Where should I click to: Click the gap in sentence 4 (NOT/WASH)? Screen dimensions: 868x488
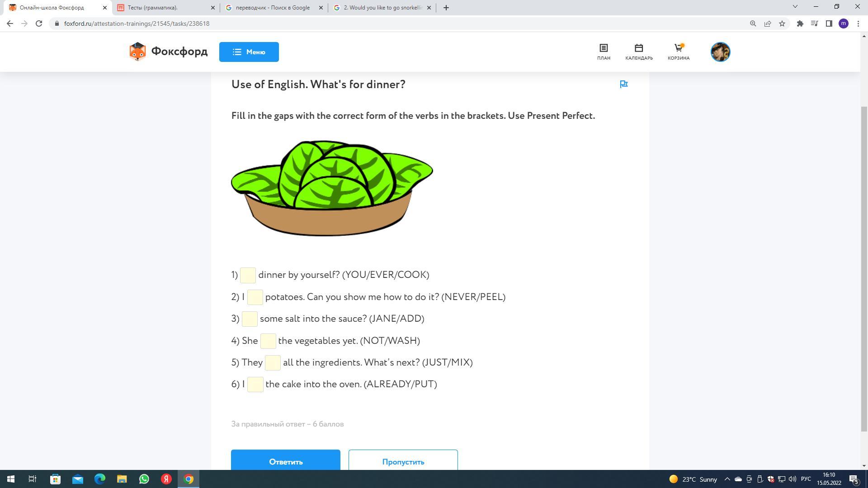(x=268, y=341)
